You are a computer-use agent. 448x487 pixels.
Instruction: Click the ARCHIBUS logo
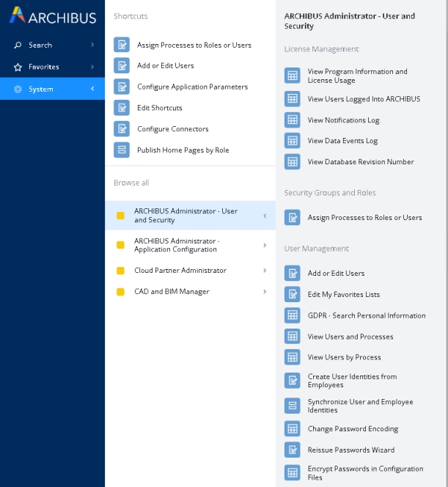(53, 15)
